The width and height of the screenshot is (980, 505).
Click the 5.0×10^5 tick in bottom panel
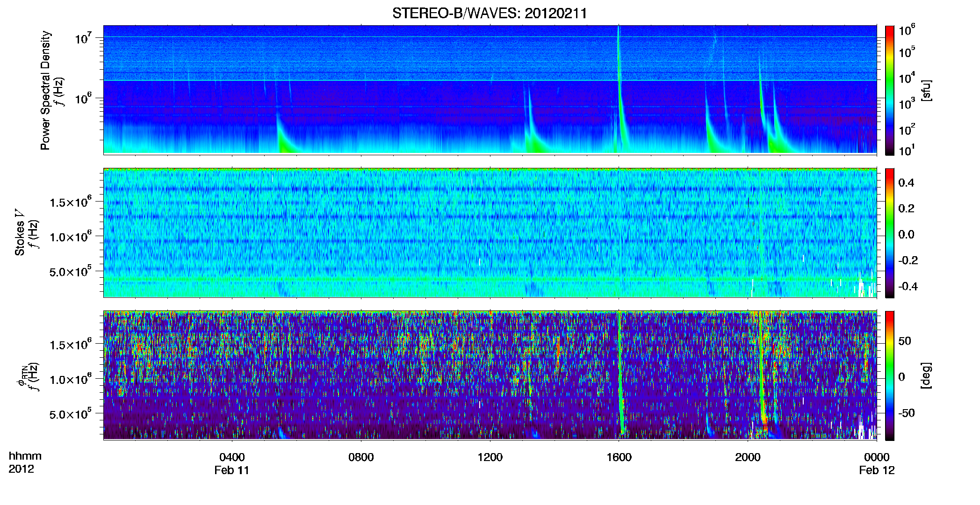pyautogui.click(x=71, y=414)
